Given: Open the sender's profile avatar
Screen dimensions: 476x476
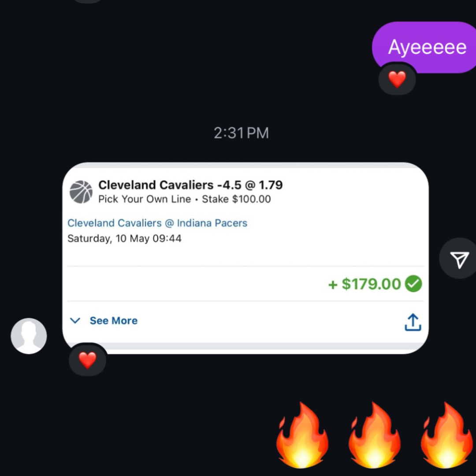Looking at the screenshot, I should [29, 336].
